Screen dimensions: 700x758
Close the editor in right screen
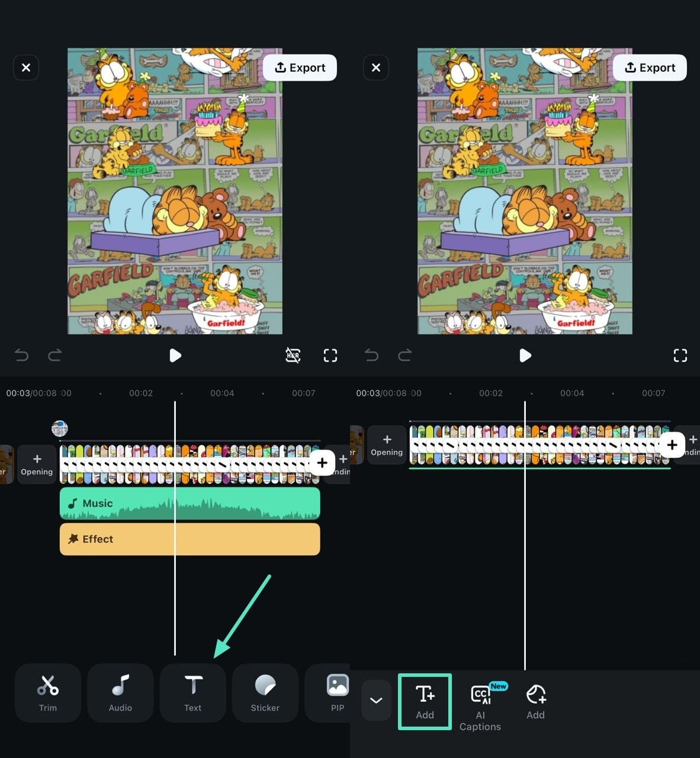pyautogui.click(x=376, y=68)
